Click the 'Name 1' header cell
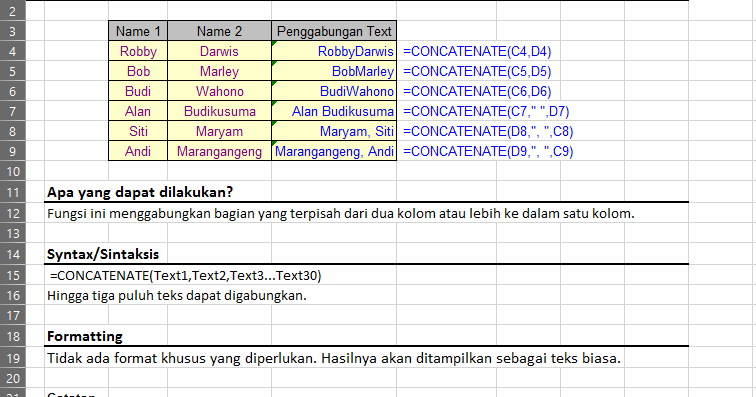The height and width of the screenshot is (397, 756). tap(138, 31)
